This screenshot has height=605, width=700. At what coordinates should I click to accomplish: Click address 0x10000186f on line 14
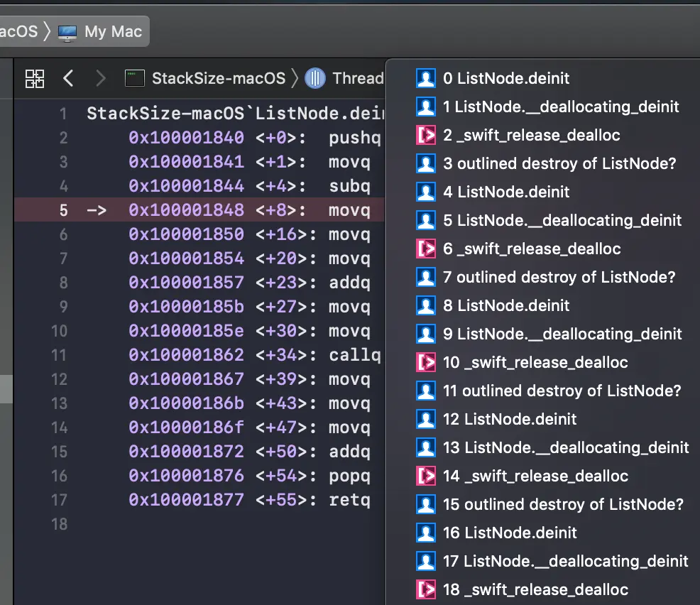point(187,427)
